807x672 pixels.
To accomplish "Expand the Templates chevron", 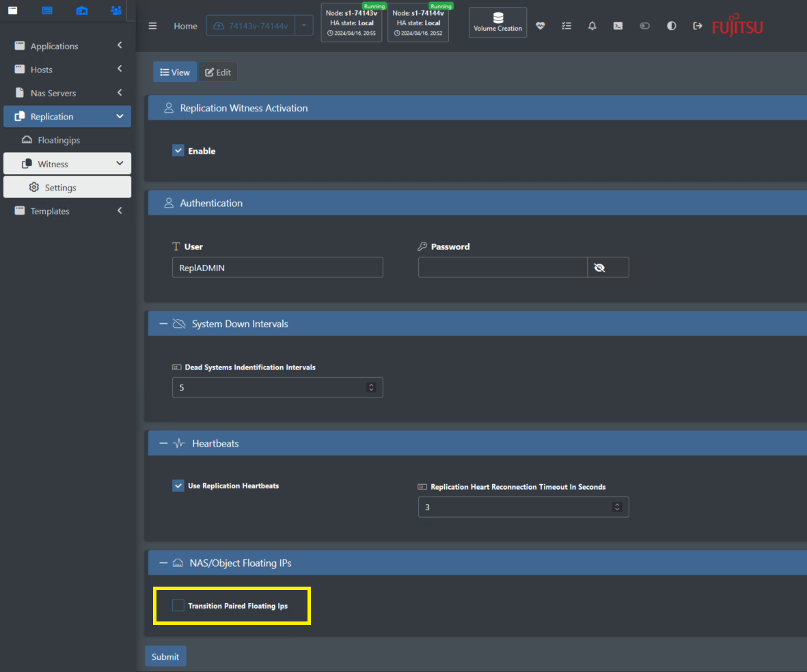I will point(120,210).
